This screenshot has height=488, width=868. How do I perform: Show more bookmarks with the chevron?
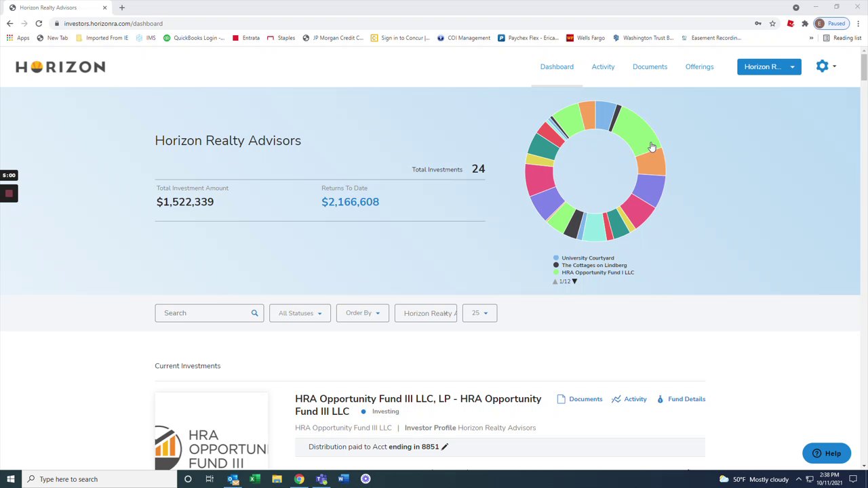pos(811,38)
